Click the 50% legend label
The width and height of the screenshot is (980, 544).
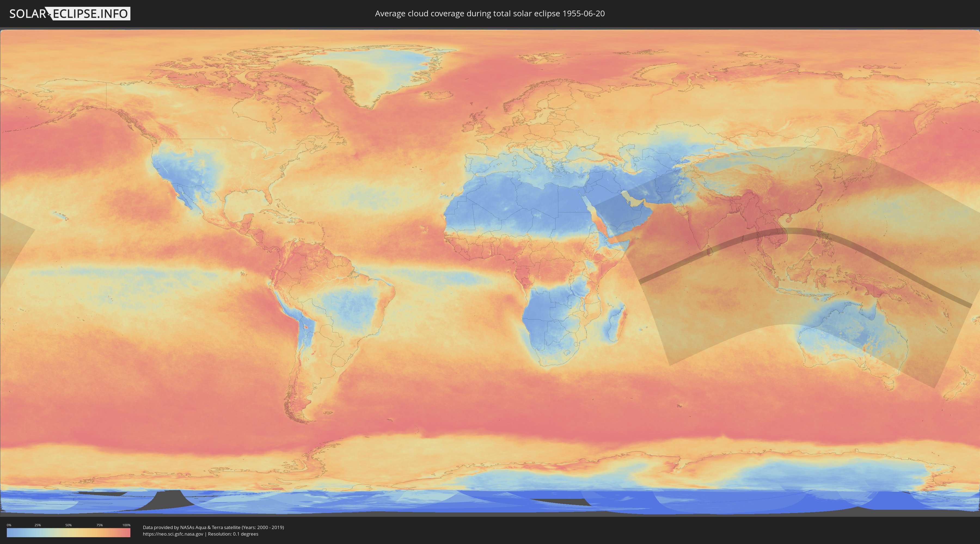click(x=69, y=525)
